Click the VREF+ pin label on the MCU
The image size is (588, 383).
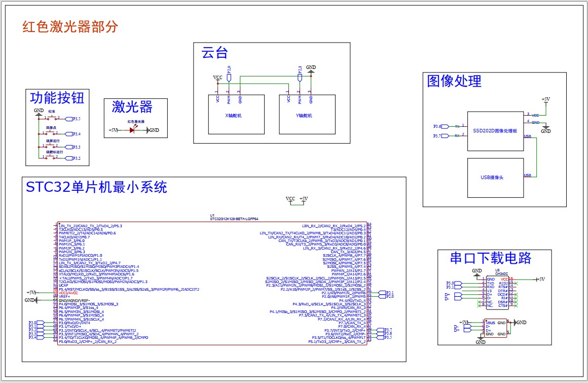click(64, 297)
